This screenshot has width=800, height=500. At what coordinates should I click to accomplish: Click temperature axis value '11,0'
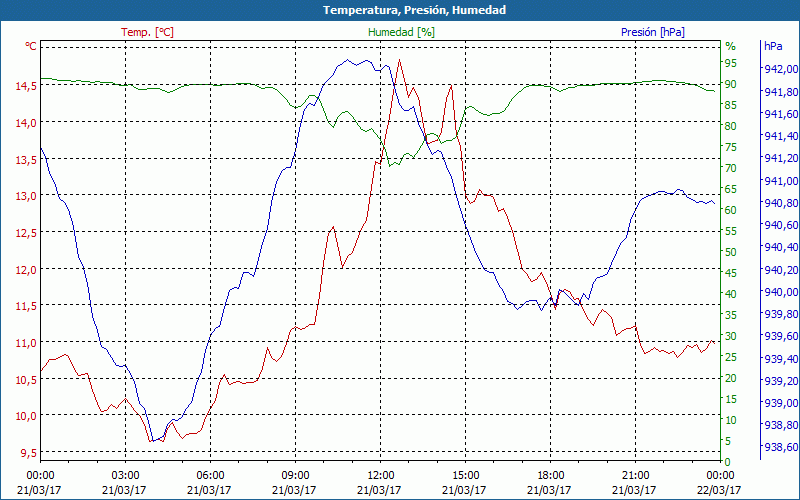(26, 342)
